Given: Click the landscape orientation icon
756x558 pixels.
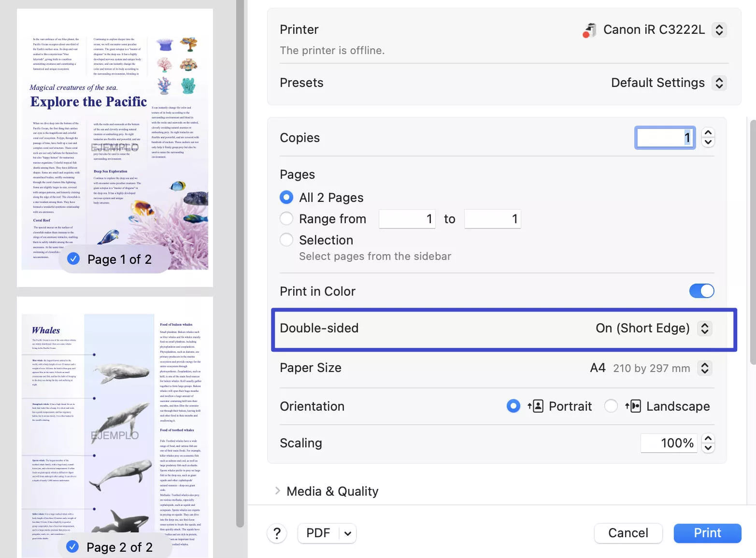Looking at the screenshot, I should coord(633,406).
